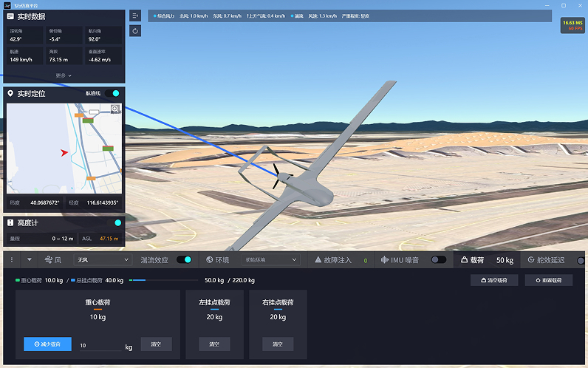
Task: Click the 右挂点载荷 20 kg value
Action: coord(278,317)
